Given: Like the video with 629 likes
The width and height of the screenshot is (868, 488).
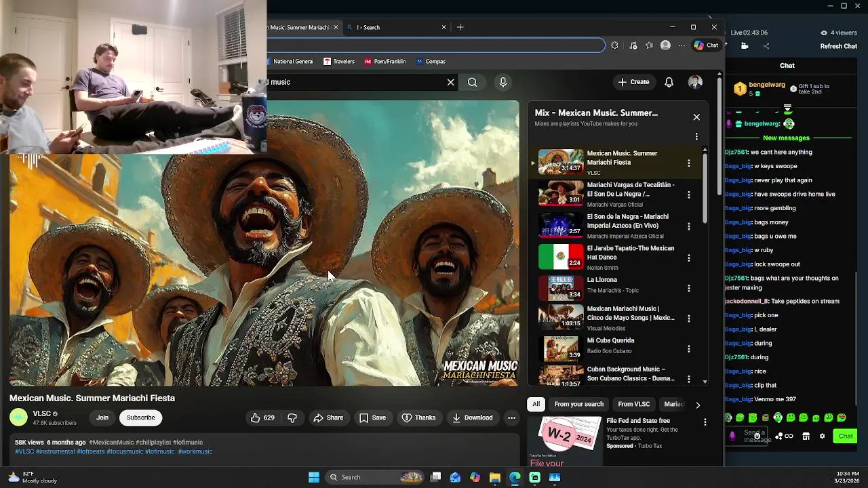Looking at the screenshot, I should [262, 418].
